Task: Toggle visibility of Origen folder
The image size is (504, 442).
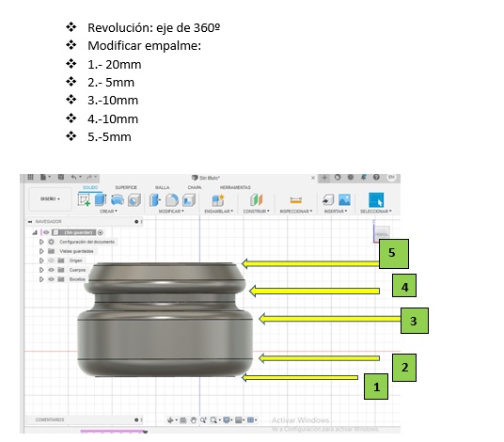Action: (x=51, y=260)
